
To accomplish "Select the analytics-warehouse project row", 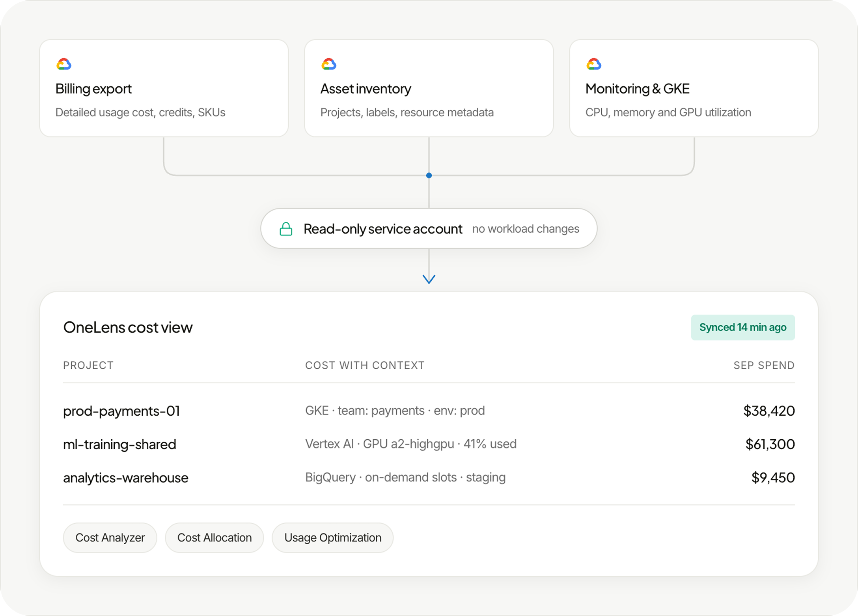I will tap(429, 478).
